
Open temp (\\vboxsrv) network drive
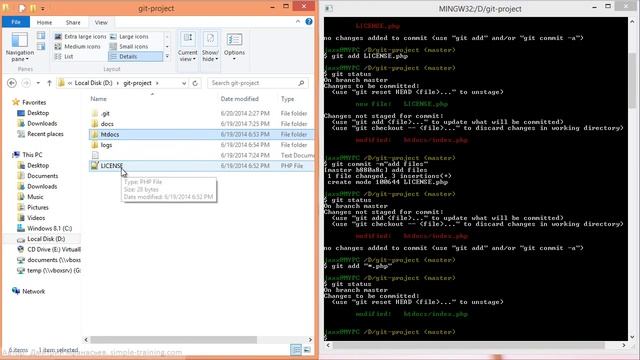coord(54,271)
